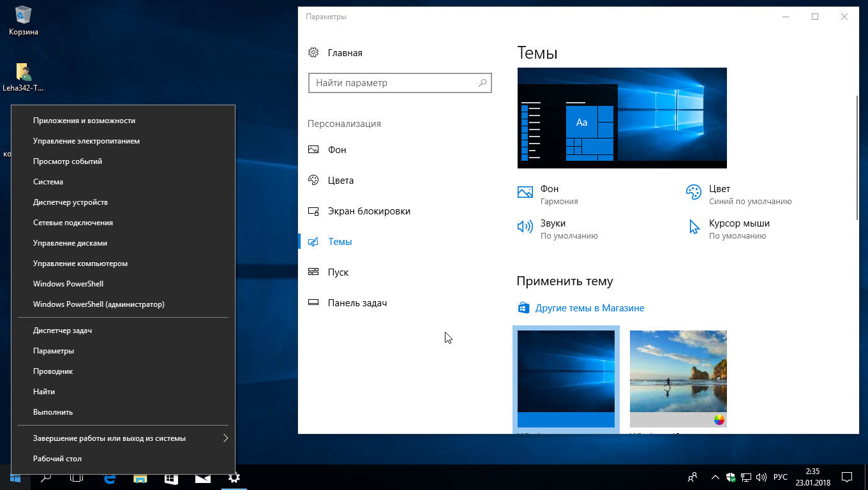The width and height of the screenshot is (868, 490).
Task: Follow the Другие темы в Магазине link
Action: click(589, 308)
